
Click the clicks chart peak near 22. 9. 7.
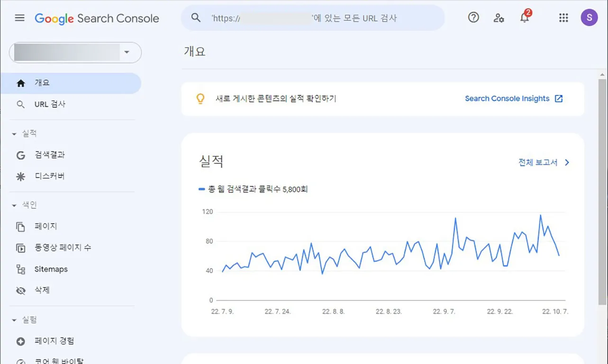[x=455, y=218]
